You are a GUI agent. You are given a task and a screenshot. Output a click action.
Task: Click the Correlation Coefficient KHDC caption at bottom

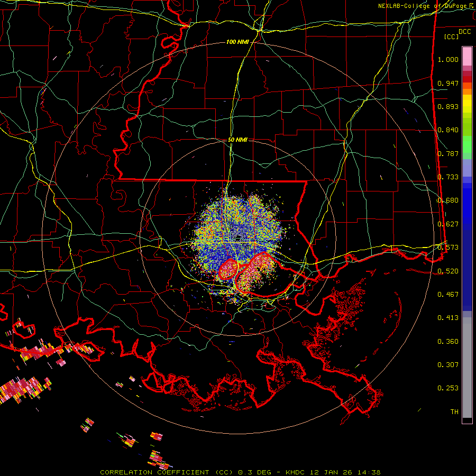(240, 472)
